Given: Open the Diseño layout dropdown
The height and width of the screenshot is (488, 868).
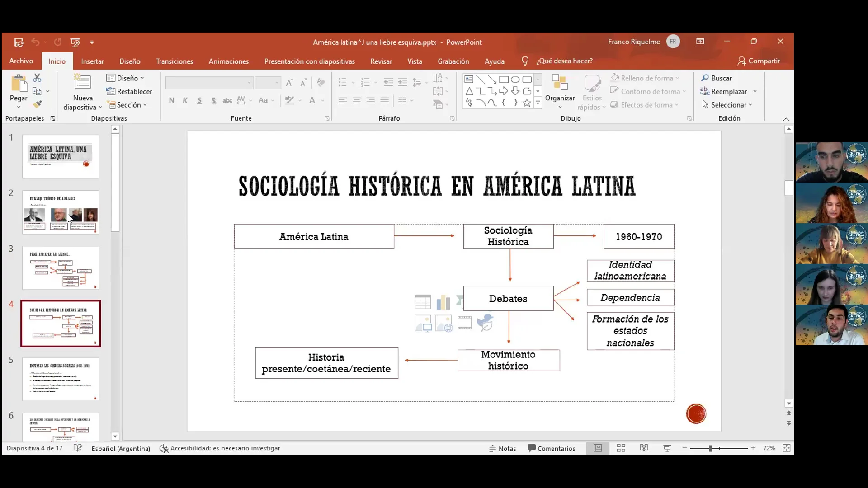Looking at the screenshot, I should click(125, 78).
